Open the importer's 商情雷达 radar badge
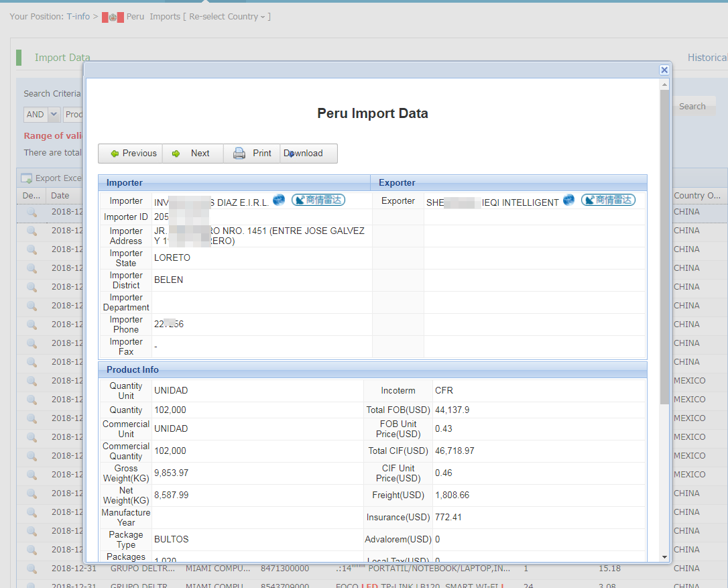The width and height of the screenshot is (728, 588). point(318,200)
